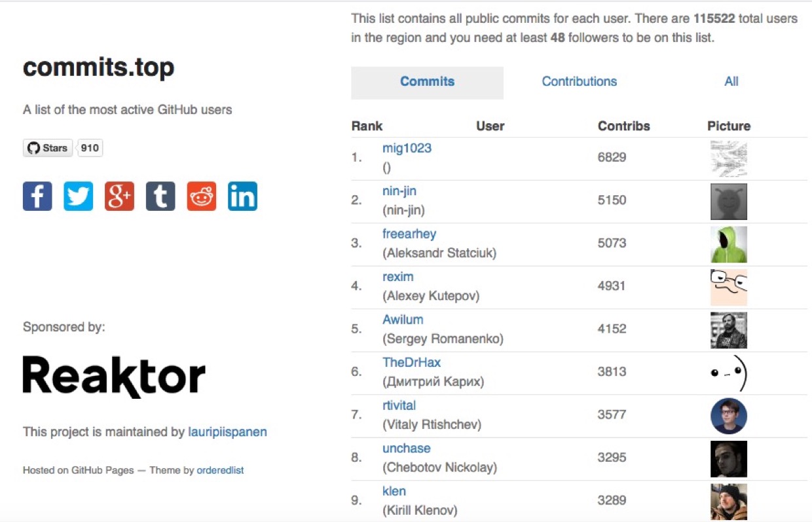Click nin-jin's gray avatar picture
The height and width of the screenshot is (522, 812).
(729, 202)
